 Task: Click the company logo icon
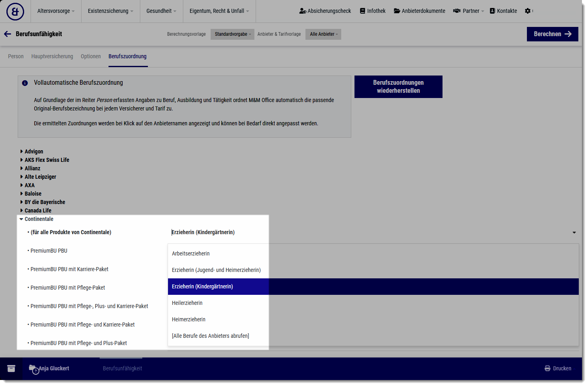[15, 11]
